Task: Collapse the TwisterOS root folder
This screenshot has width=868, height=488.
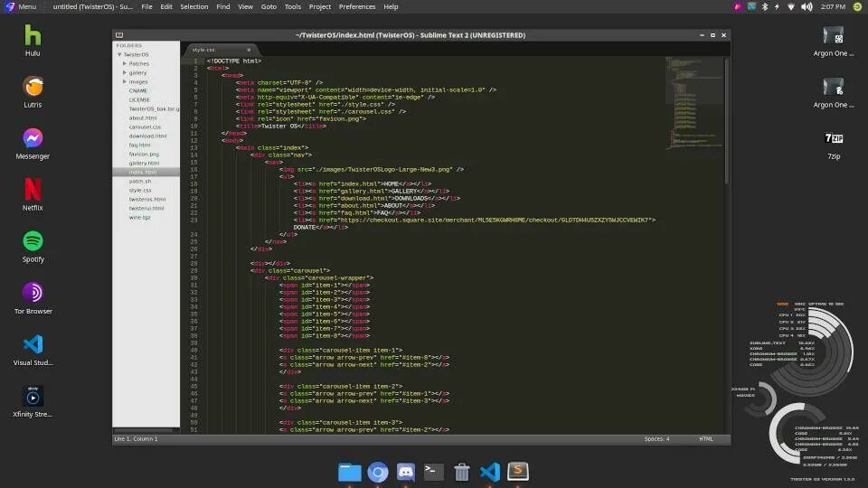Action: pyautogui.click(x=119, y=55)
